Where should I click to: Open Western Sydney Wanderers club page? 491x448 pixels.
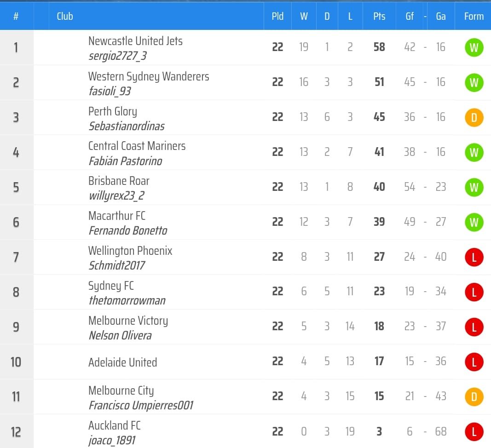click(148, 76)
